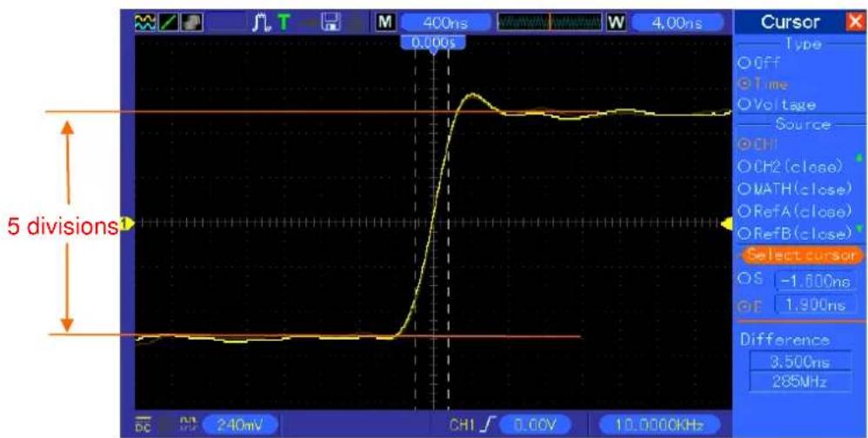Click the yellow trigger level marker at right edge

(726, 223)
